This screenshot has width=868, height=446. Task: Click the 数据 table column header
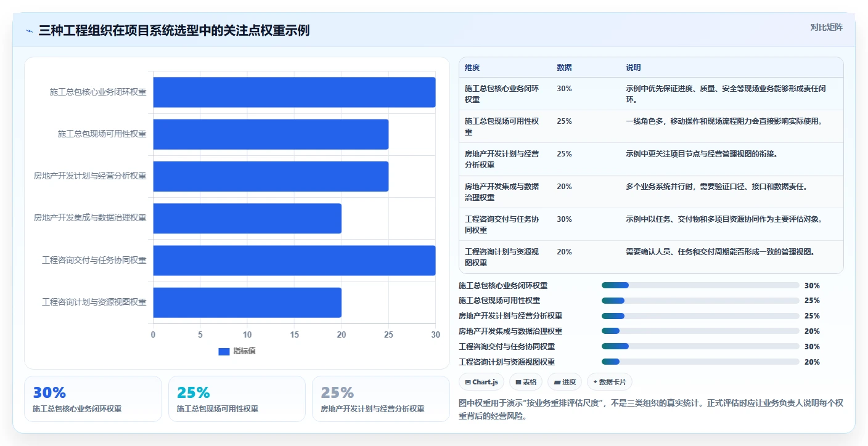point(564,68)
